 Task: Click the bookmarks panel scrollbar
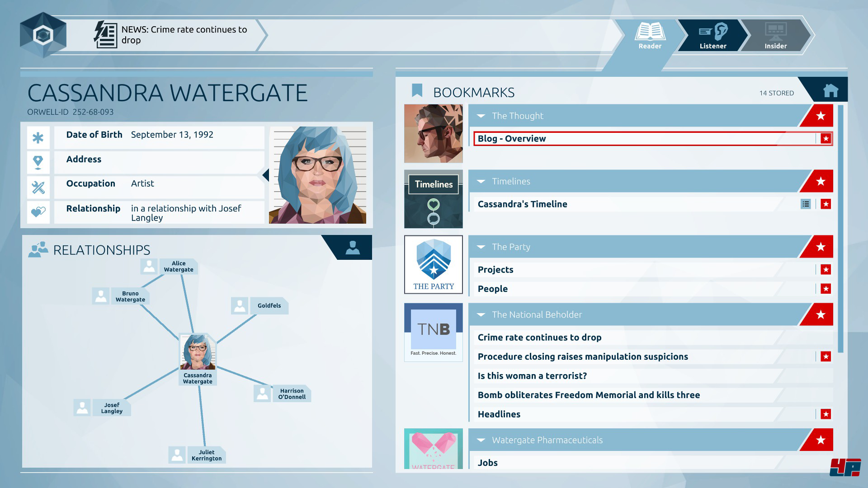click(x=840, y=228)
